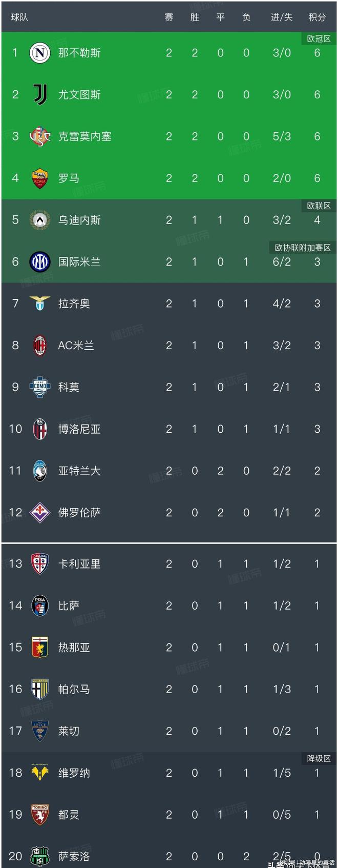Click the Napoli club crest icon
The height and width of the screenshot is (868, 338).
click(x=40, y=53)
